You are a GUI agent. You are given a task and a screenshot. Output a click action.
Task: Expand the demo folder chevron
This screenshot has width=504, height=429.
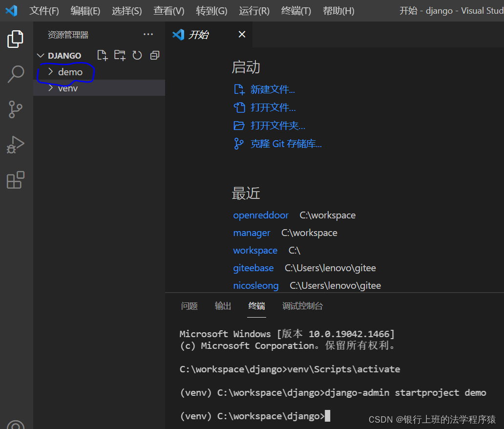point(50,71)
